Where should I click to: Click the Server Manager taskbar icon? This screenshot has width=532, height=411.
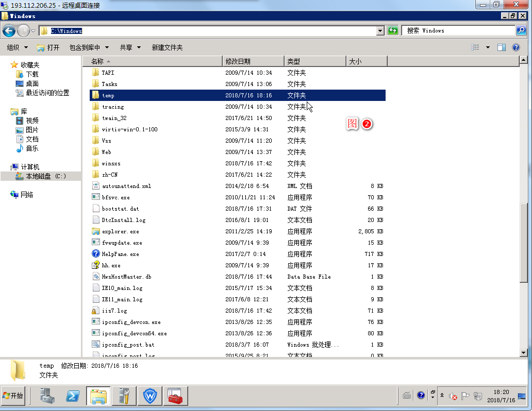[47, 396]
